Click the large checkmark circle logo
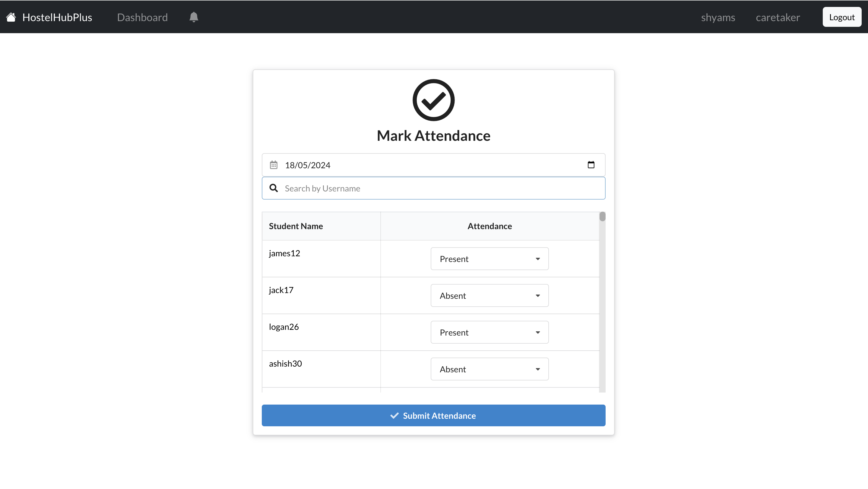This screenshot has height=489, width=868. click(x=433, y=100)
